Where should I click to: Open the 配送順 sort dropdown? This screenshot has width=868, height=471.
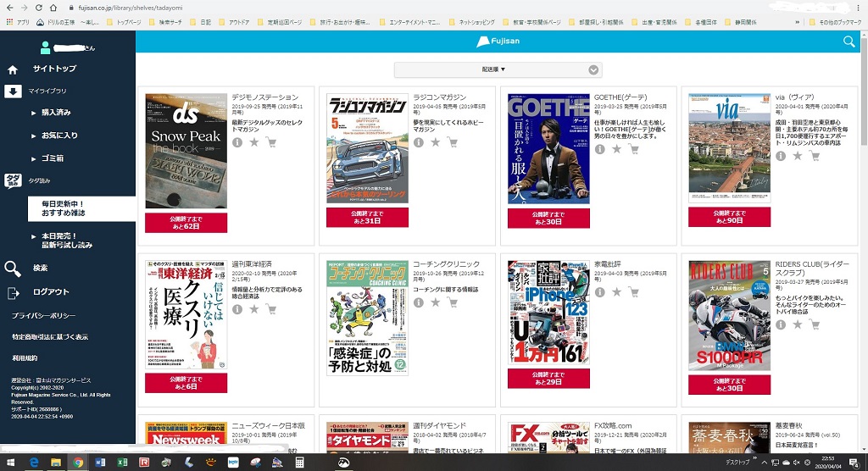coord(498,69)
